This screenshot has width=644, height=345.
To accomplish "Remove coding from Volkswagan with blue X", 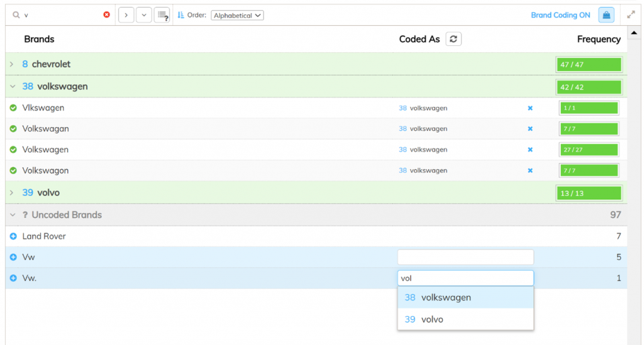I will [530, 129].
